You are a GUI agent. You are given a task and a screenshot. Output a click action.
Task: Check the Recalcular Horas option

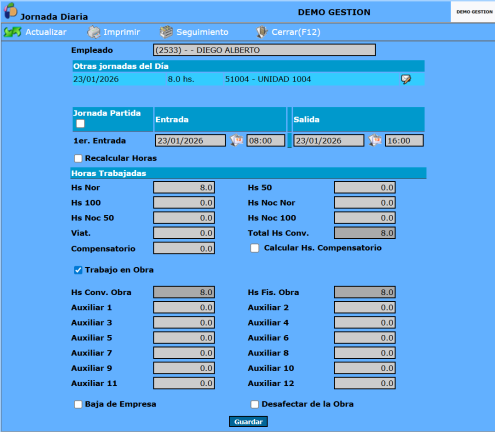78,158
